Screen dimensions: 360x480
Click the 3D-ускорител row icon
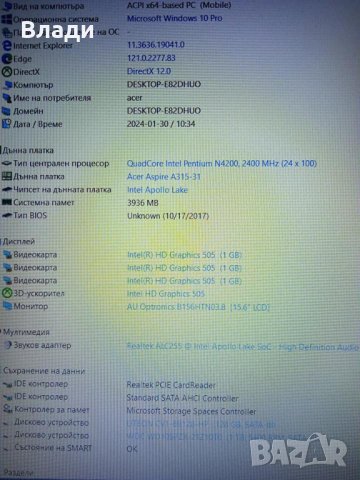click(7, 293)
